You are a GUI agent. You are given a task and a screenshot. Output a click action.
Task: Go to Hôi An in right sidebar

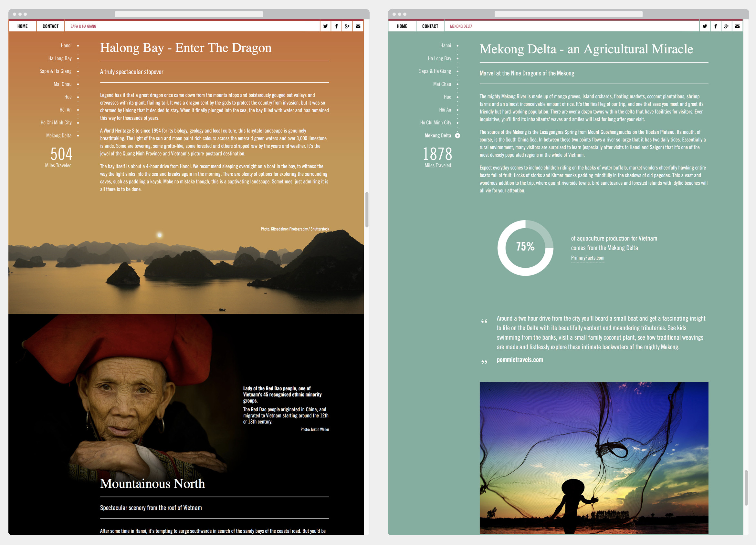click(x=445, y=109)
